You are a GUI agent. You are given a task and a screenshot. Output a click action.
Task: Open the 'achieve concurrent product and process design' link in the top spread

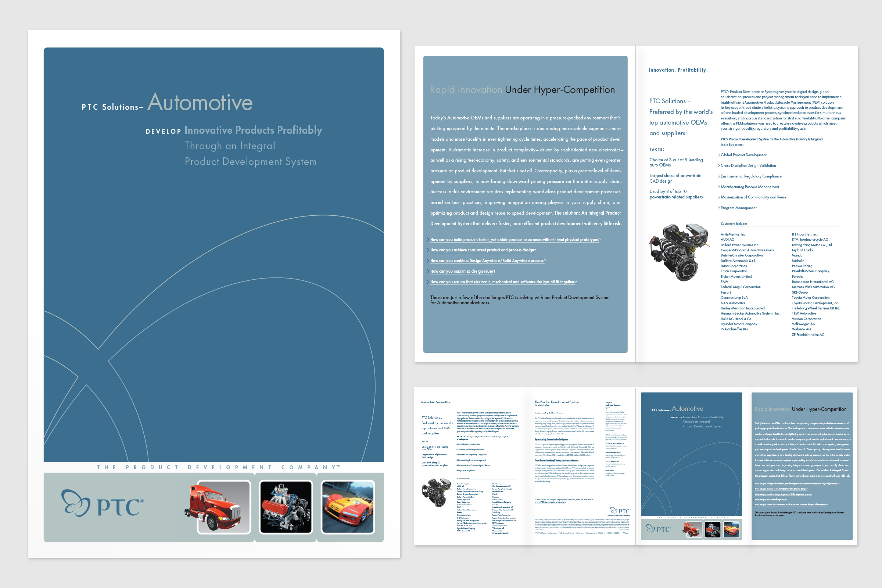tap(483, 250)
